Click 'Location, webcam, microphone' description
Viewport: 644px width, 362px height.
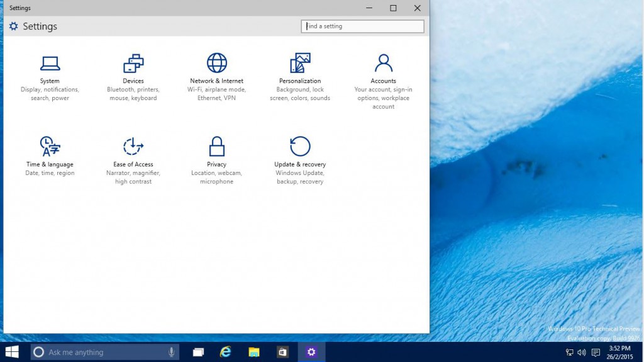(x=216, y=178)
